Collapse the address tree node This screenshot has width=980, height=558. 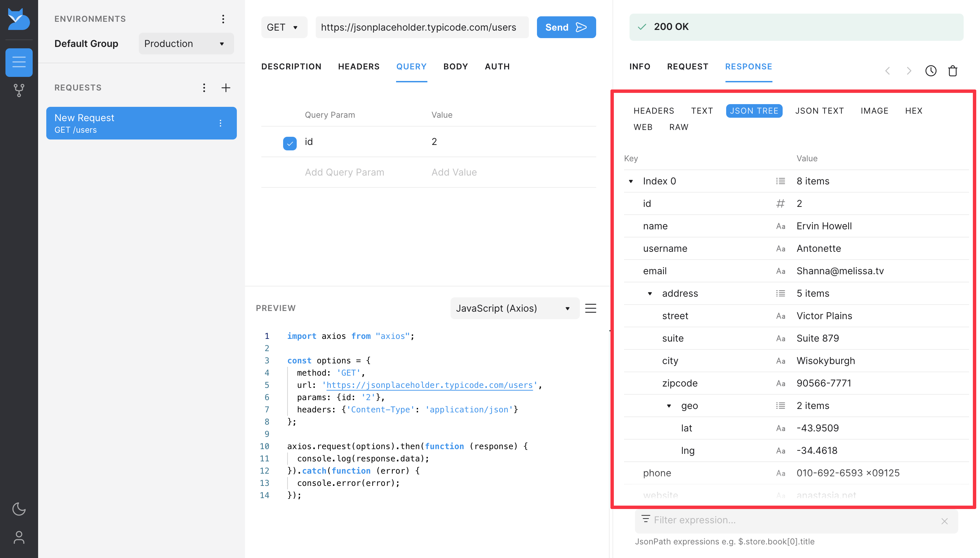(650, 294)
